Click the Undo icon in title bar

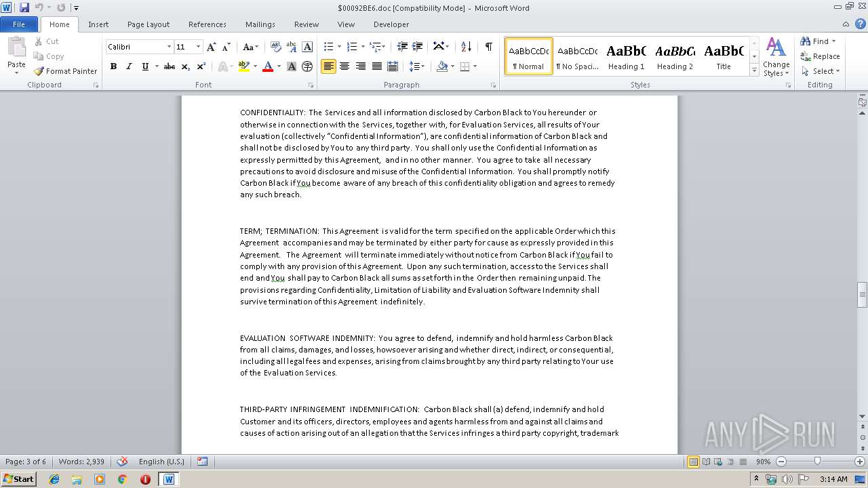pos(39,7)
